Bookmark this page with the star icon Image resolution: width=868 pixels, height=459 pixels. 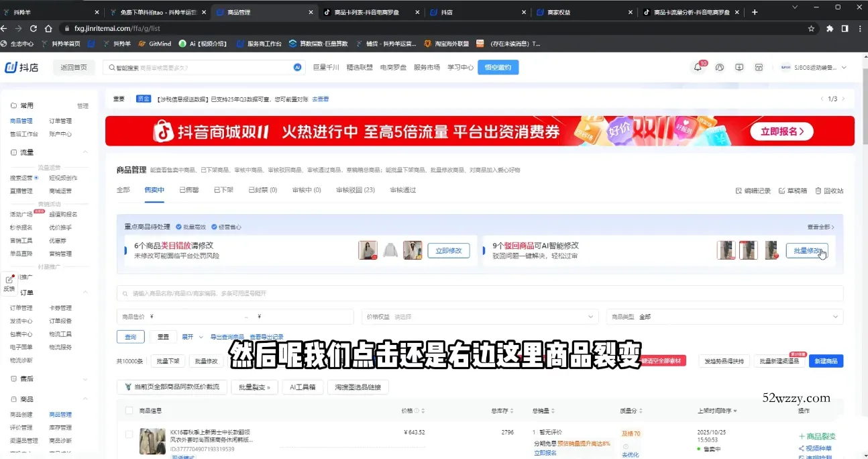click(x=811, y=29)
